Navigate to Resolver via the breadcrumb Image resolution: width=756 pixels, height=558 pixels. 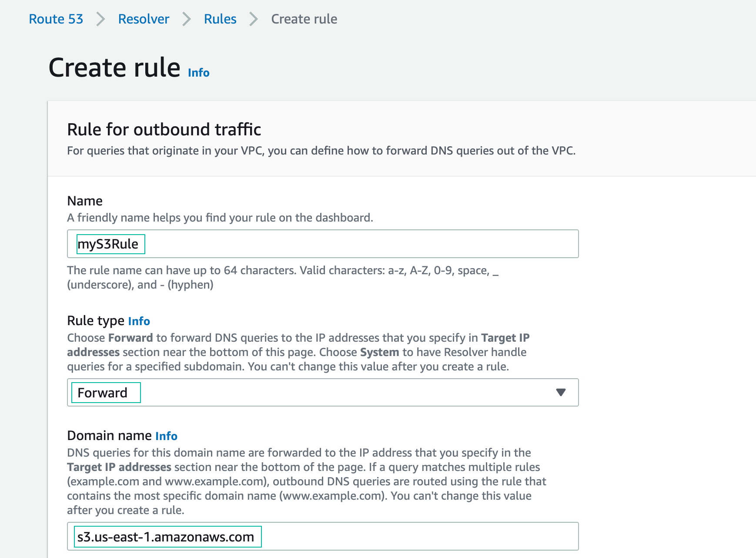[143, 19]
